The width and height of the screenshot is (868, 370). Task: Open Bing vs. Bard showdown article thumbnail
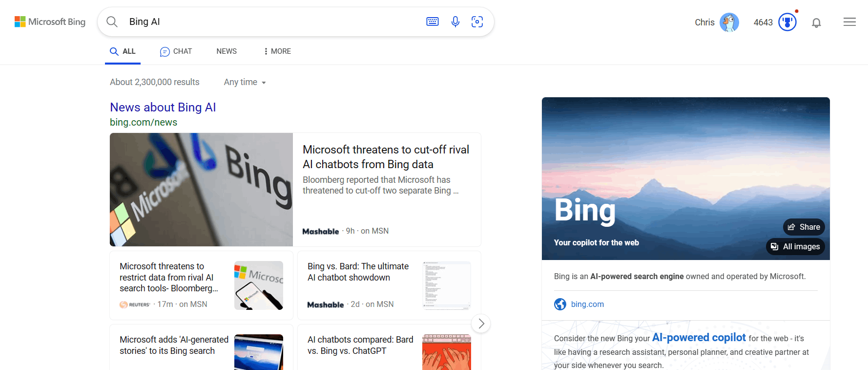click(x=447, y=285)
